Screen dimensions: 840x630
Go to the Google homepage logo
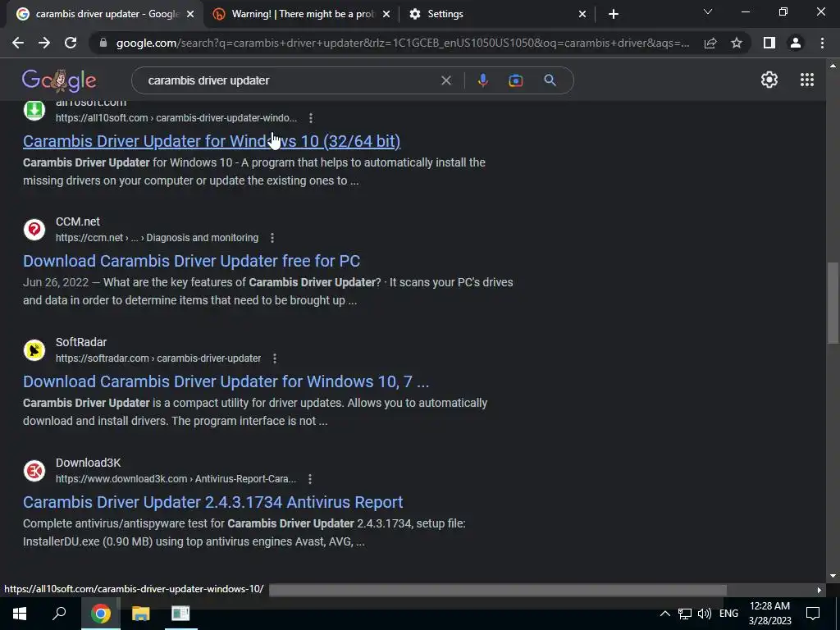(x=59, y=80)
